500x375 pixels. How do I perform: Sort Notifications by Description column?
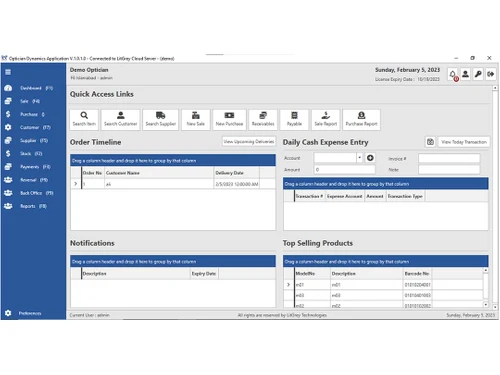tap(136, 274)
